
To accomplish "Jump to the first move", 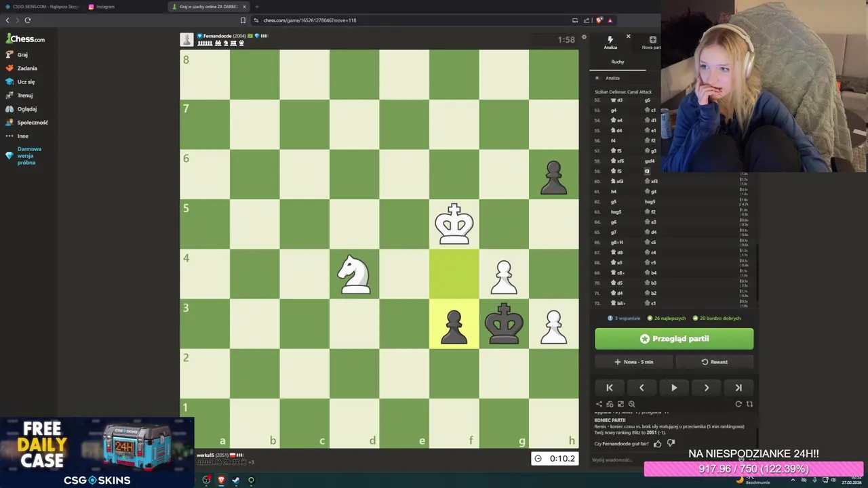I will pyautogui.click(x=609, y=388).
